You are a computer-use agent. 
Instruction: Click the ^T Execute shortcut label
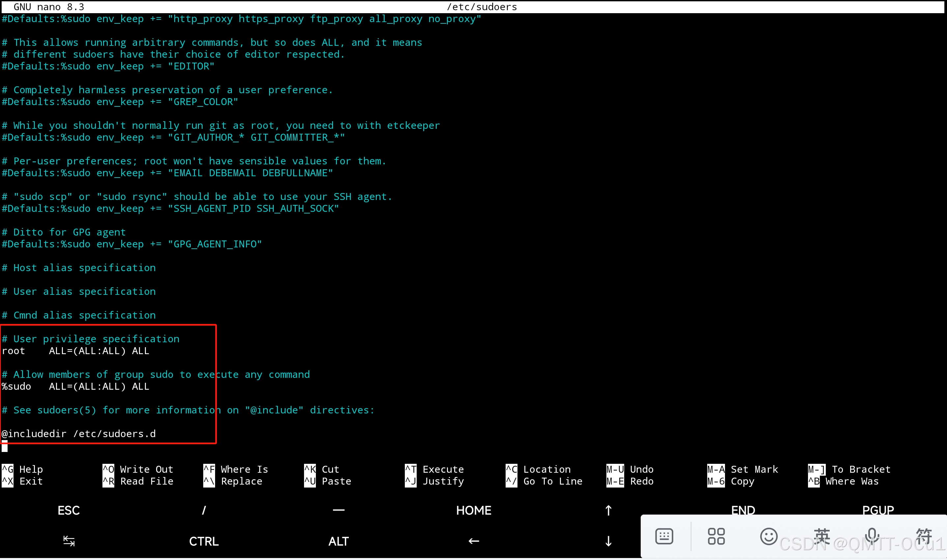(x=434, y=469)
